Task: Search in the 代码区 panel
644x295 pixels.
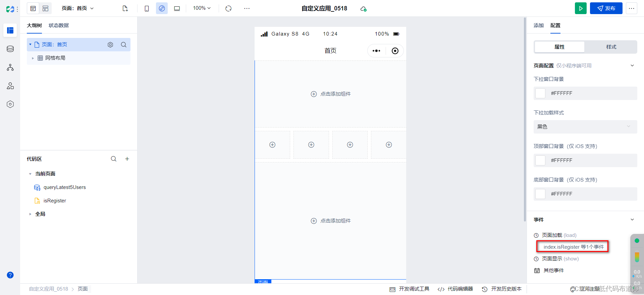Action: coord(114,159)
